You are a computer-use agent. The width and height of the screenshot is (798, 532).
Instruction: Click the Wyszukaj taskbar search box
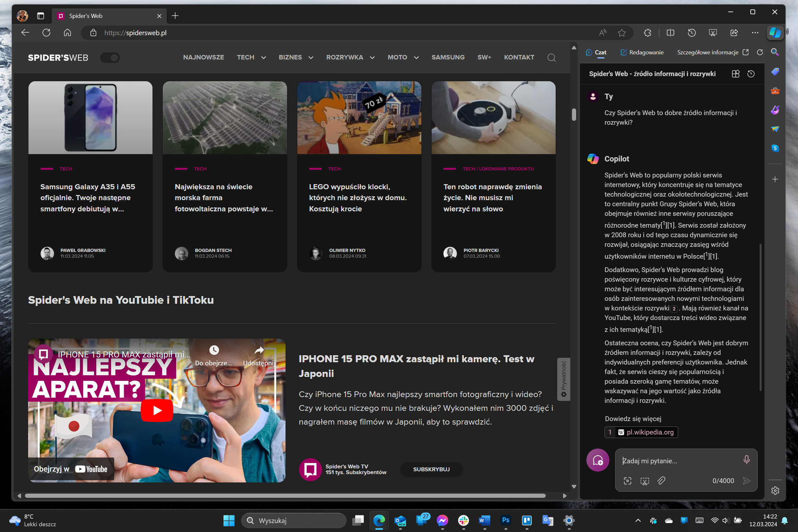(294, 520)
